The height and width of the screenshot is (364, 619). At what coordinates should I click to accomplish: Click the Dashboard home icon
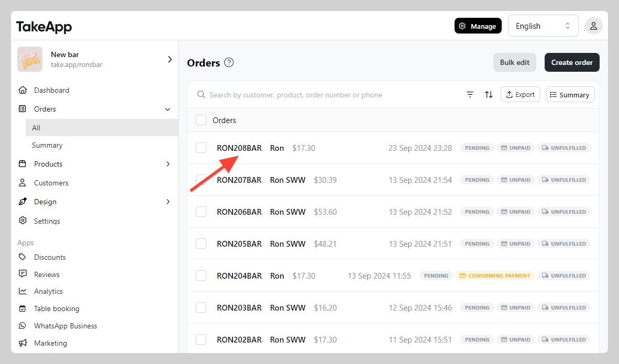click(23, 90)
